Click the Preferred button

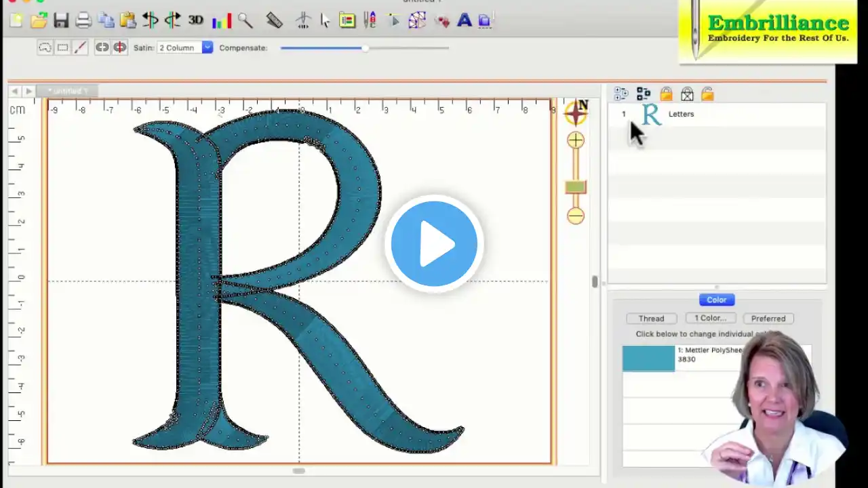(x=768, y=319)
